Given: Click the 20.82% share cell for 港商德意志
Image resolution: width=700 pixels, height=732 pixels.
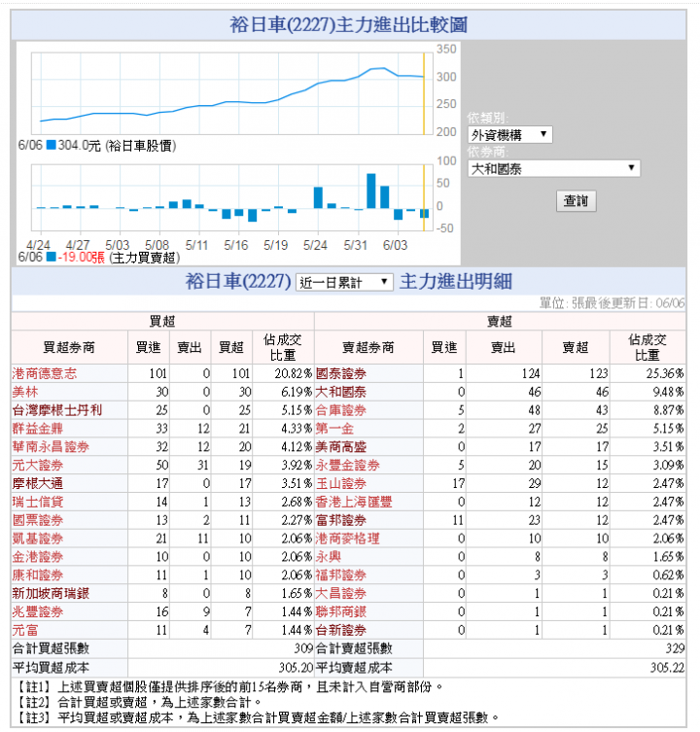Looking at the screenshot, I should [284, 373].
